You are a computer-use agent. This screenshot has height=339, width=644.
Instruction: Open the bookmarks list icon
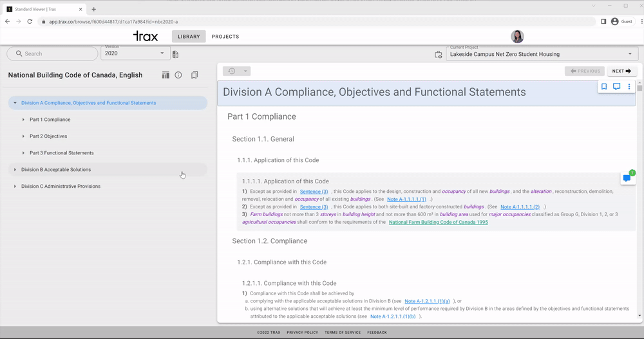tap(194, 75)
